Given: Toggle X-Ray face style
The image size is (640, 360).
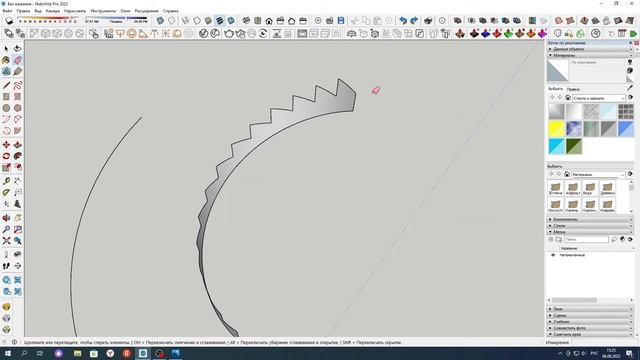Looking at the screenshot, I should click(x=160, y=20).
